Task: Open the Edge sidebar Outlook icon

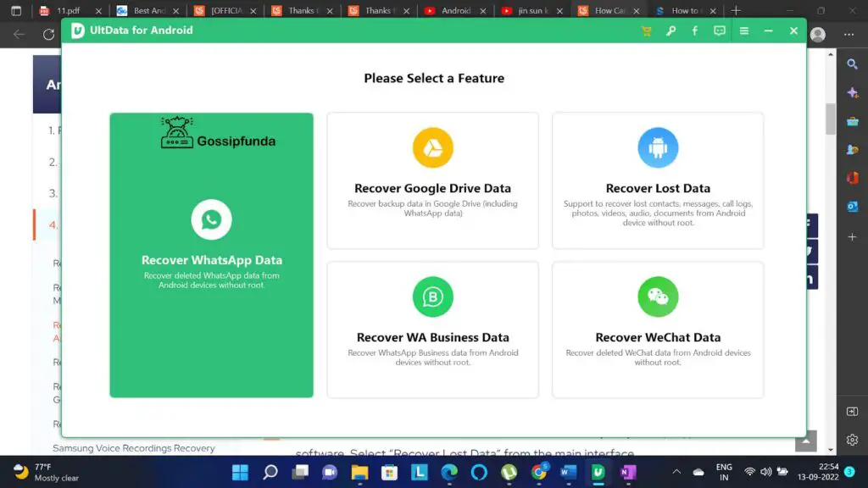Action: 853,207
